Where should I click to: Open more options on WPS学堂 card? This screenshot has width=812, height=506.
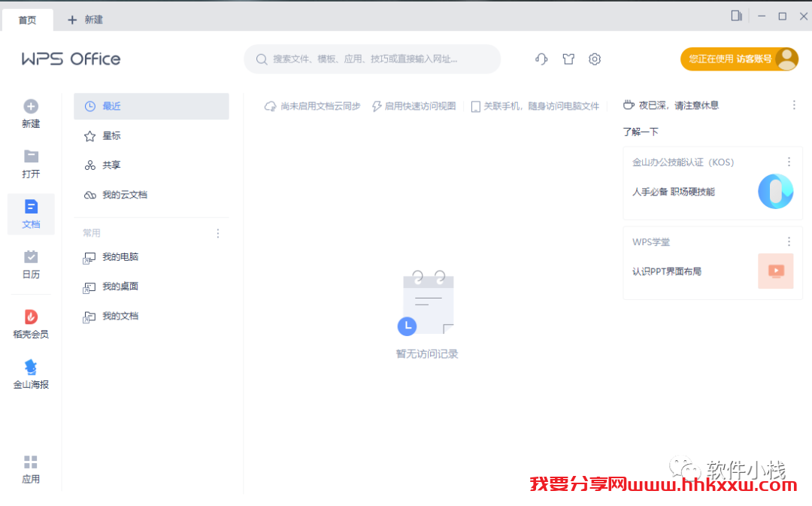point(789,242)
